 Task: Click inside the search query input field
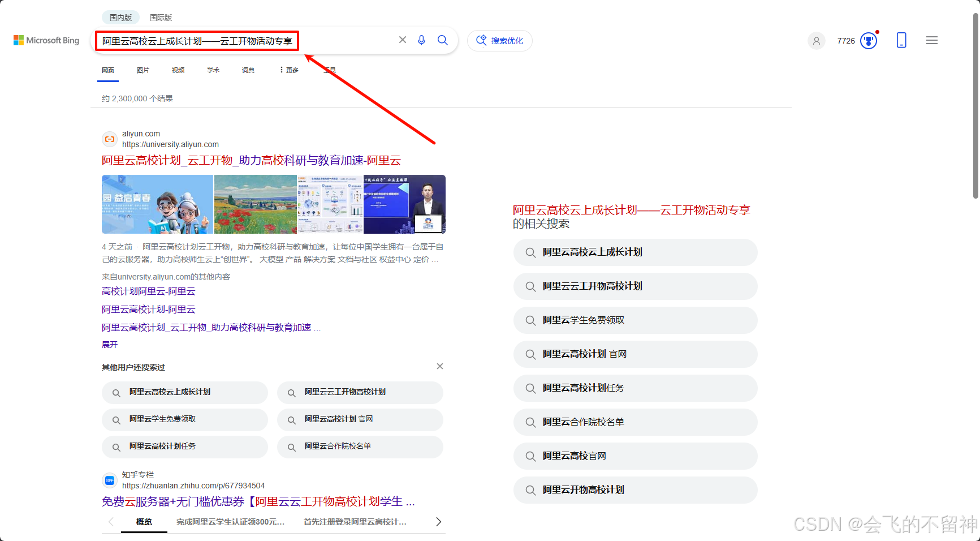(x=243, y=41)
